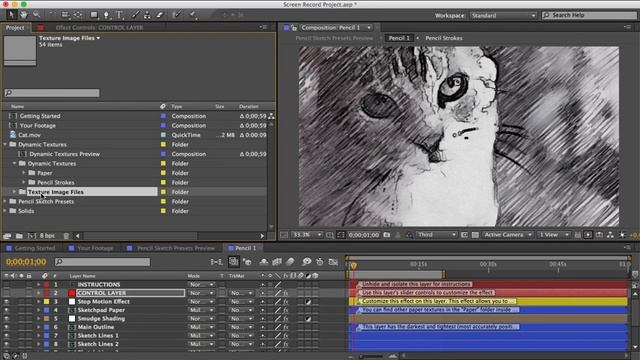Toggle the motion blur enable switch in timeline

[x=290, y=262]
